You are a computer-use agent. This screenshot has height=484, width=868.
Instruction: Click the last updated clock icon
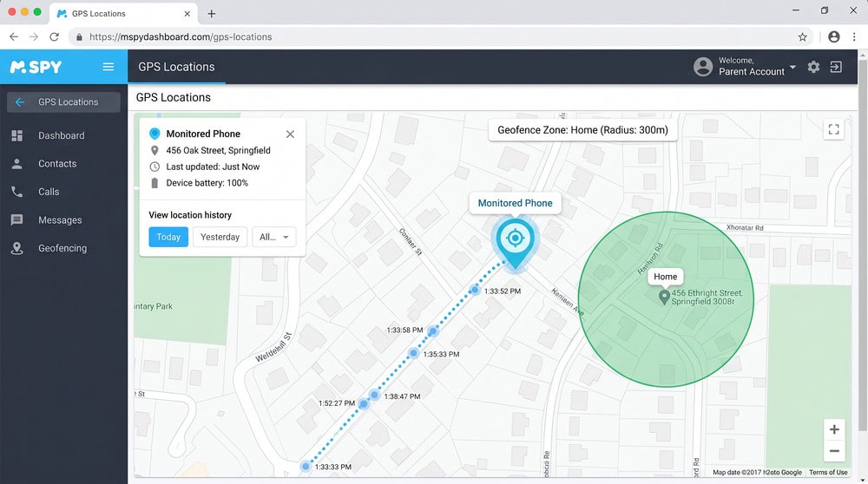(155, 167)
